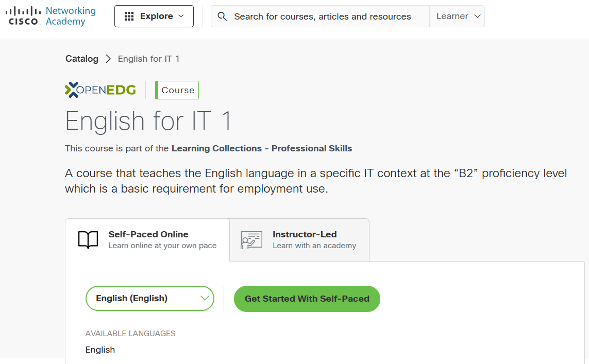Click the search input field
The width and height of the screenshot is (589, 364).
(x=319, y=16)
